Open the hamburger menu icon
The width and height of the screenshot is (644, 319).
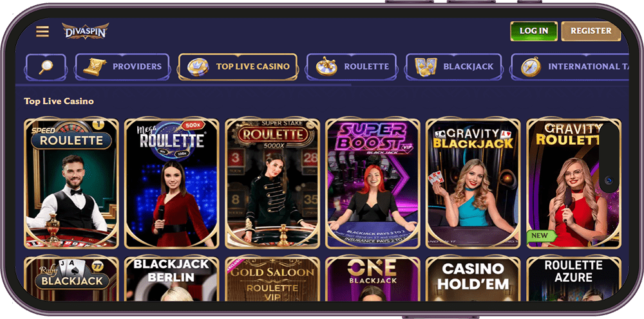click(43, 32)
